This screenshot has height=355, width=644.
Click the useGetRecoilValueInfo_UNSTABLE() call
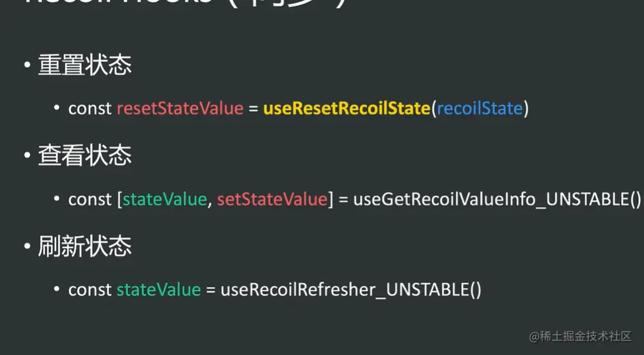click(x=497, y=200)
